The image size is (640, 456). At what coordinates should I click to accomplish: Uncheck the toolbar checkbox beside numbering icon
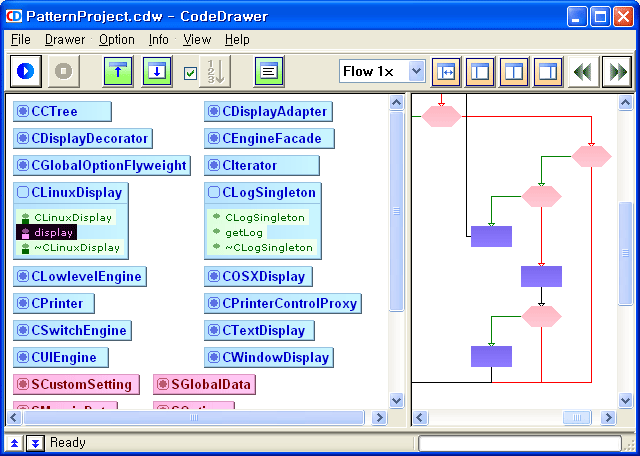(190, 72)
